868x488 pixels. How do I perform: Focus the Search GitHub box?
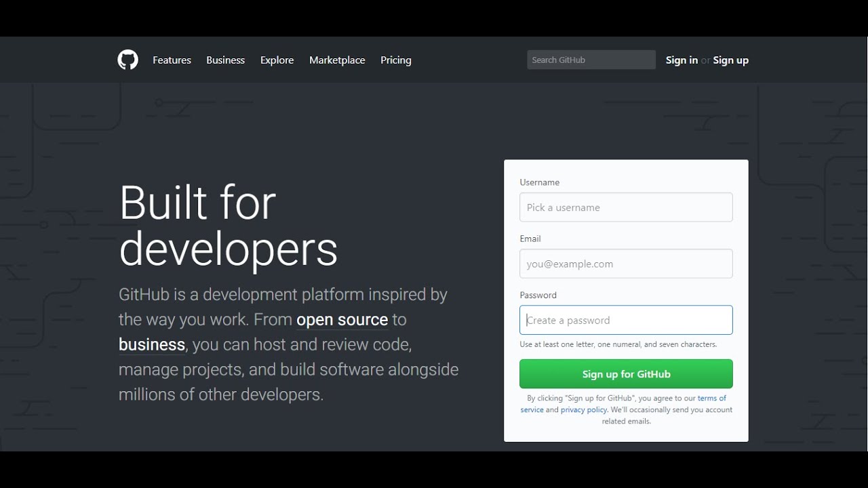tap(591, 60)
